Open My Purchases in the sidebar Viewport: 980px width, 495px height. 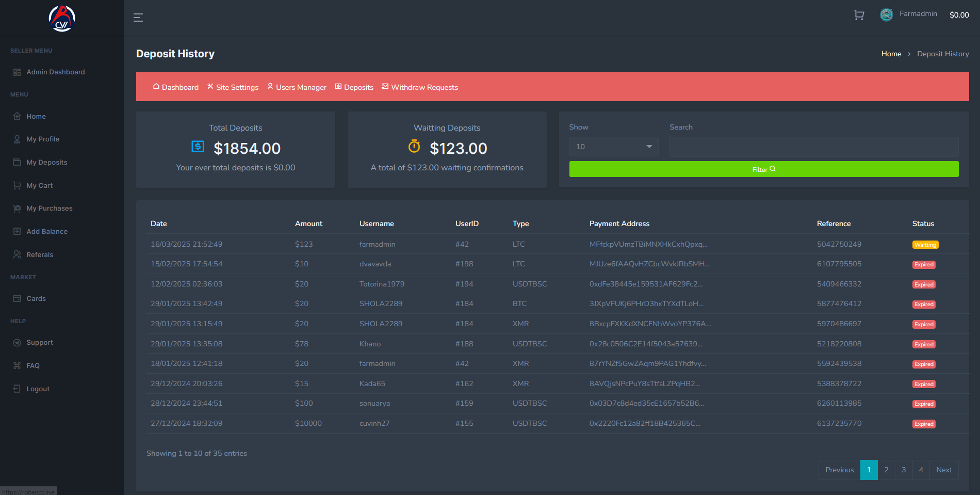click(49, 209)
